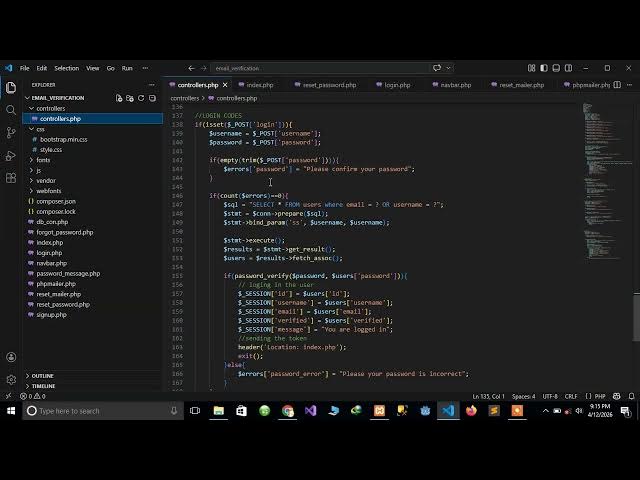Open the notifications bell in status bar
640x480 pixels.
point(631,396)
